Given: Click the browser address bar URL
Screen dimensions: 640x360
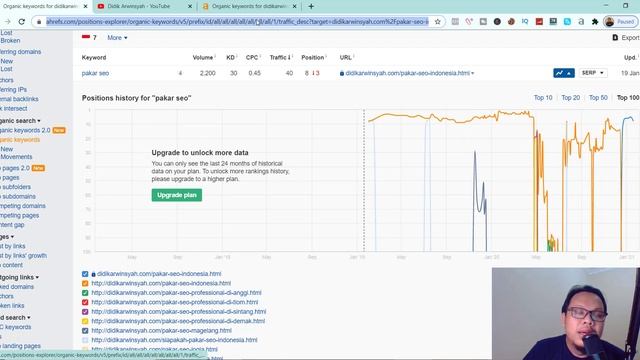Looking at the screenshot, I should click(x=237, y=22).
